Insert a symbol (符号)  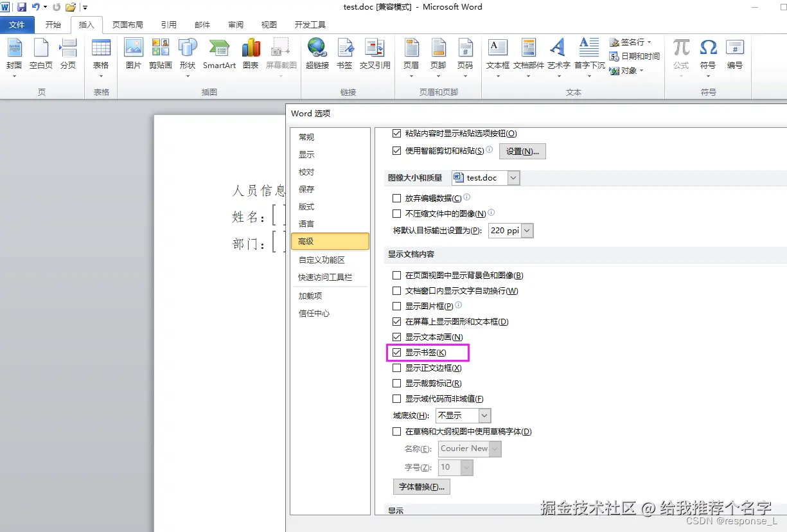(708, 57)
